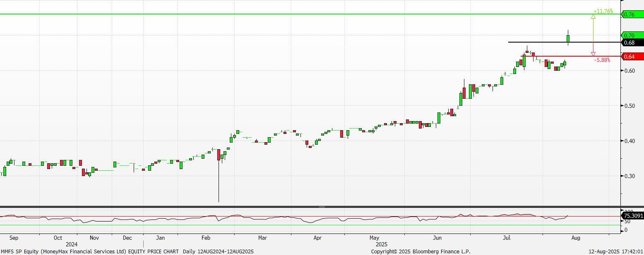Click the Mar month label
Viewport: 644px width, 255px height.
click(262, 238)
